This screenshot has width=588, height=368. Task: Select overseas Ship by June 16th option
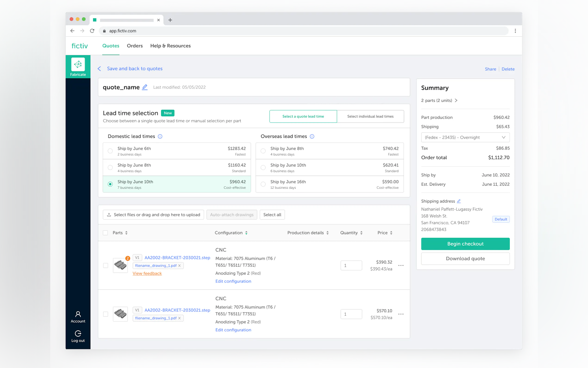tap(263, 184)
